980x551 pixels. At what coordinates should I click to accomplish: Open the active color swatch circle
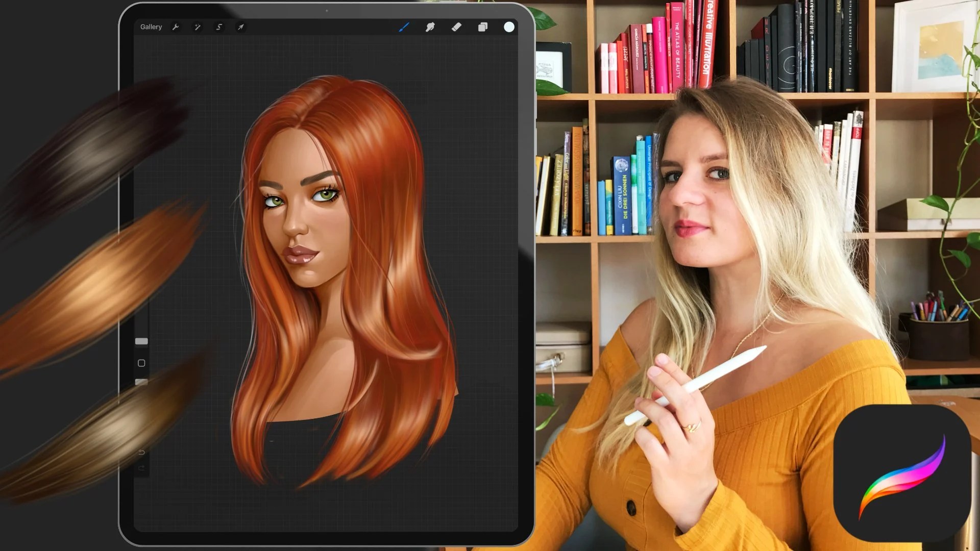[x=509, y=27]
